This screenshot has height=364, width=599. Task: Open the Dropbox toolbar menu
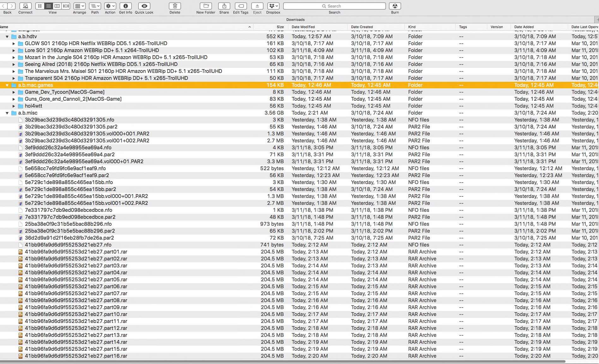(x=273, y=6)
